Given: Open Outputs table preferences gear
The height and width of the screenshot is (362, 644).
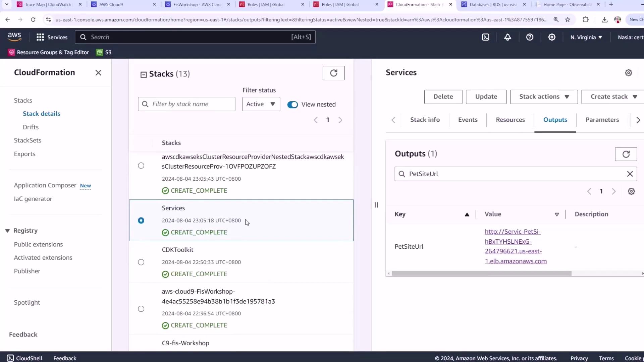Looking at the screenshot, I should point(631,191).
